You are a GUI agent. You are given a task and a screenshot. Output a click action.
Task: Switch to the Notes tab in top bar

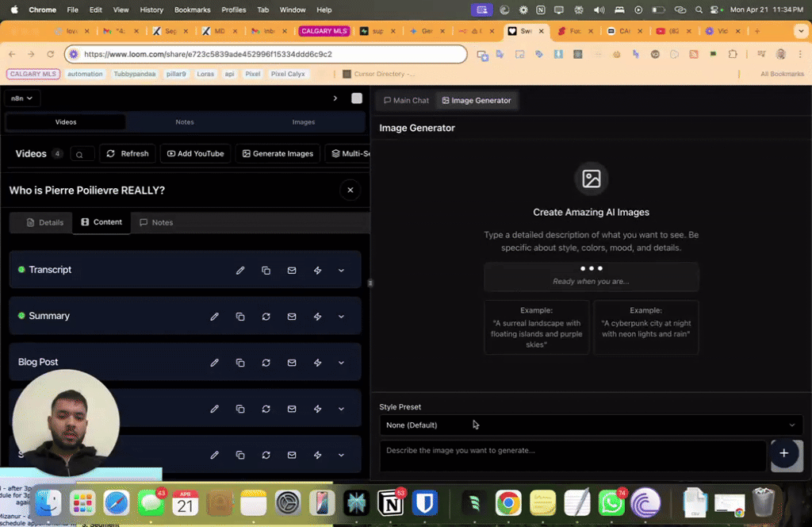point(184,121)
